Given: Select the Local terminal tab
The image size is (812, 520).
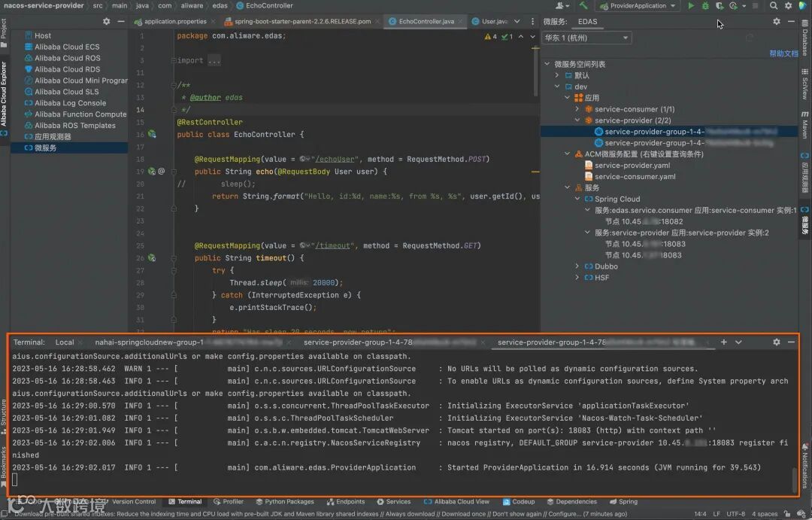Looking at the screenshot, I should pyautogui.click(x=65, y=342).
